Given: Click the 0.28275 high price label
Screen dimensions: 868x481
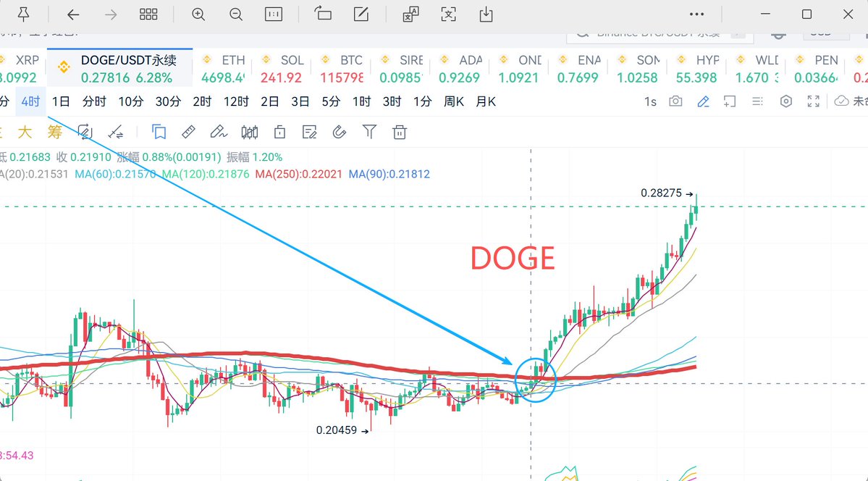Looking at the screenshot, I should (662, 193).
